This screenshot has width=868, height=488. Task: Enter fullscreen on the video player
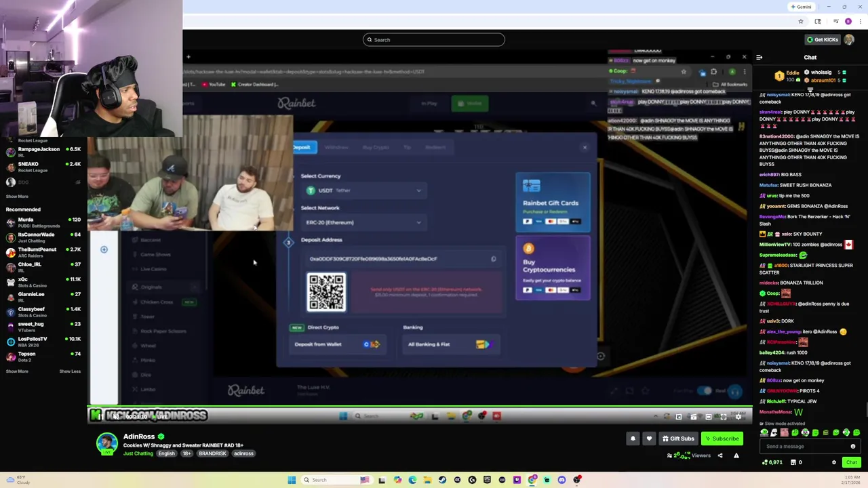point(723,417)
